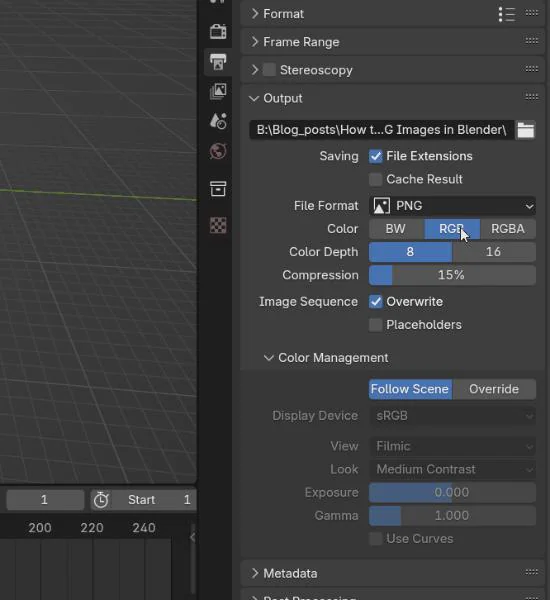Click frame 200 on the timeline ruler
Viewport: 550px width, 600px height.
tap(40, 528)
